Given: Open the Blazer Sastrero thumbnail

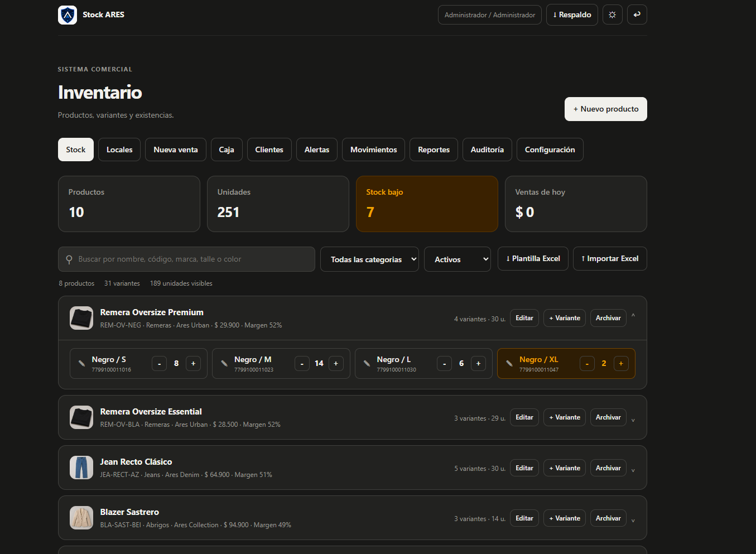Looking at the screenshot, I should click(81, 518).
